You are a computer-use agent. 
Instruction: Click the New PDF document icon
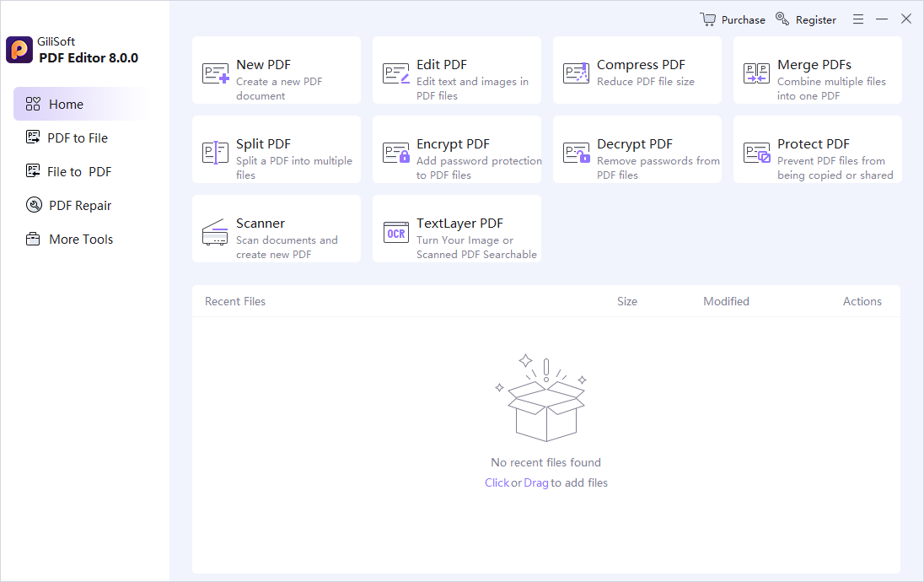coord(215,73)
